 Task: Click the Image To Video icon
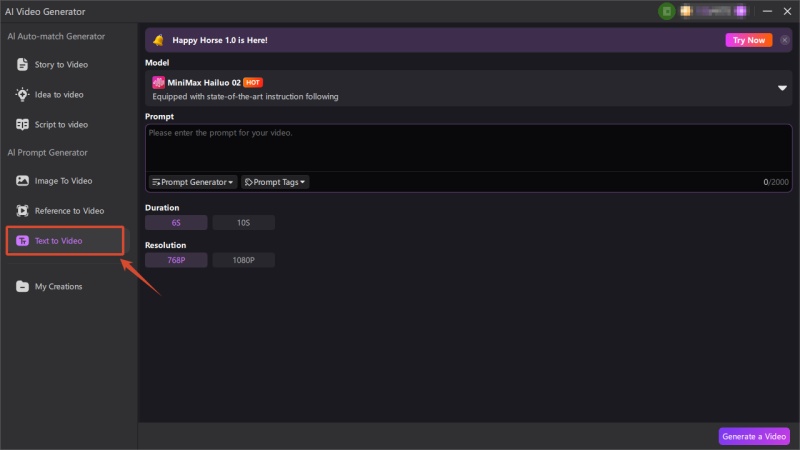tap(22, 181)
